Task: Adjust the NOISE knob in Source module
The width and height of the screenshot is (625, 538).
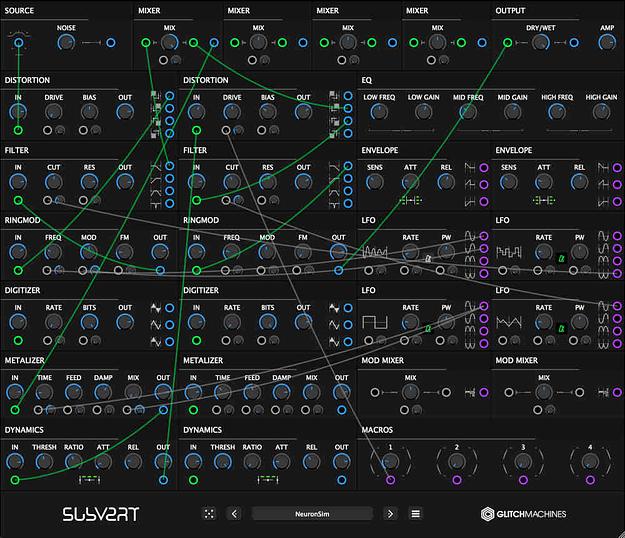Action: coord(66,43)
